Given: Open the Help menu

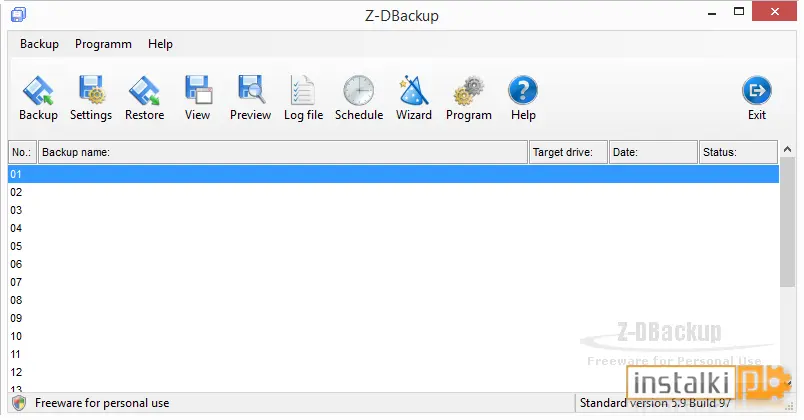Looking at the screenshot, I should [x=160, y=44].
